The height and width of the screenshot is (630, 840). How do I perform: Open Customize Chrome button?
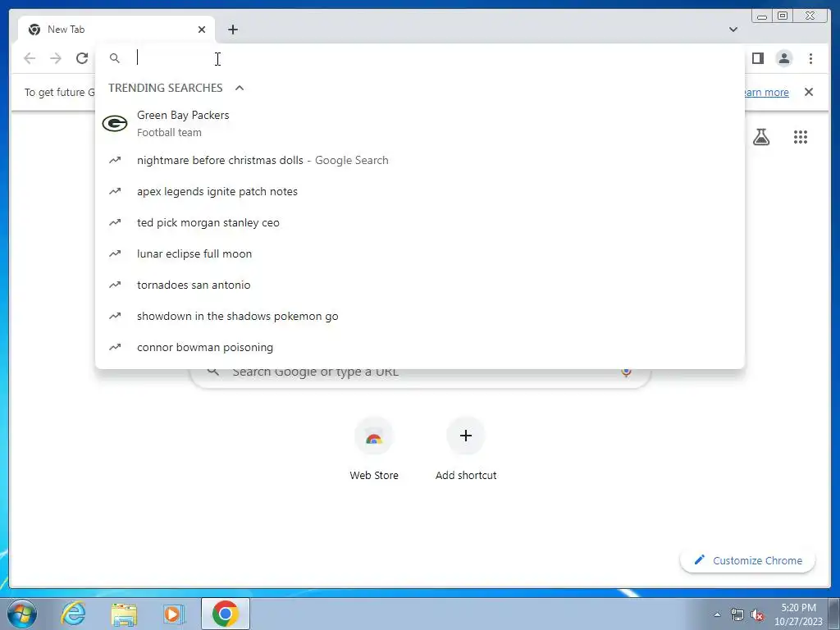pyautogui.click(x=748, y=560)
